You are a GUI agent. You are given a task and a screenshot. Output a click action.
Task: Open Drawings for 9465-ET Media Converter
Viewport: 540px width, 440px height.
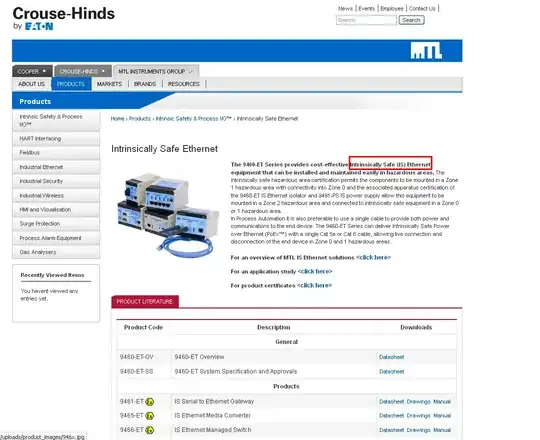[419, 416]
